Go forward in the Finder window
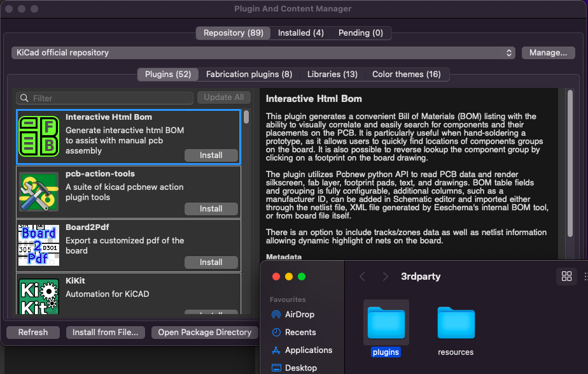The image size is (588, 374). point(385,277)
